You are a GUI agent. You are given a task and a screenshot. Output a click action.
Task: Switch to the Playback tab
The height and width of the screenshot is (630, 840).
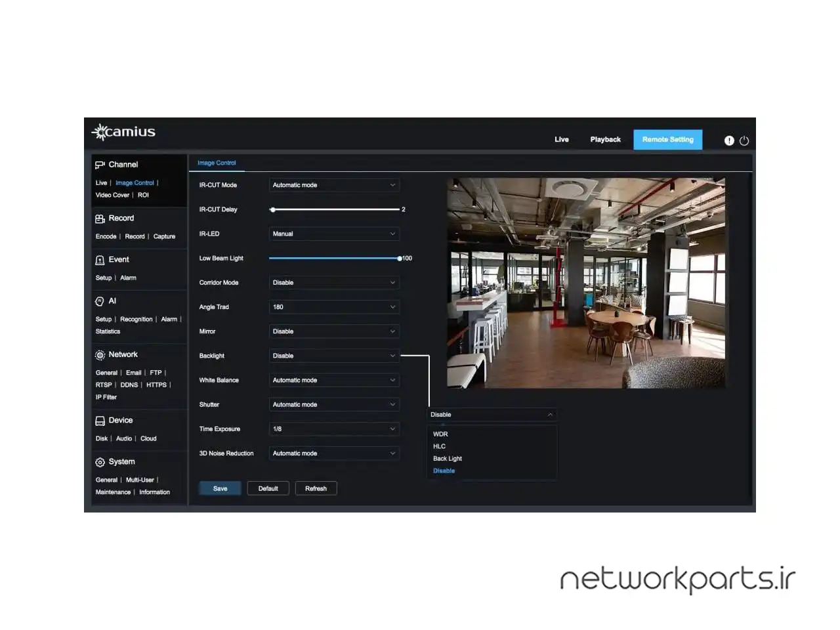click(x=605, y=140)
